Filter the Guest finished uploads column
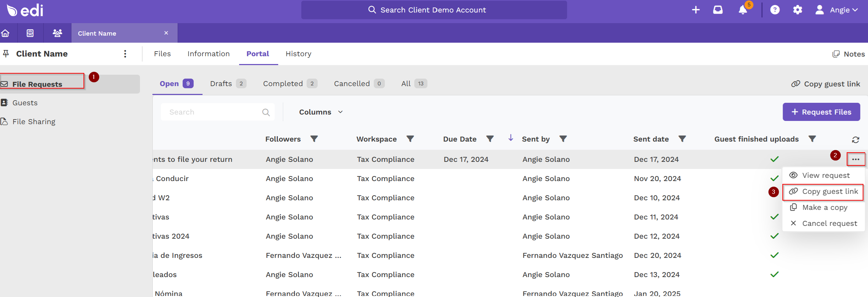The width and height of the screenshot is (868, 297). click(812, 139)
